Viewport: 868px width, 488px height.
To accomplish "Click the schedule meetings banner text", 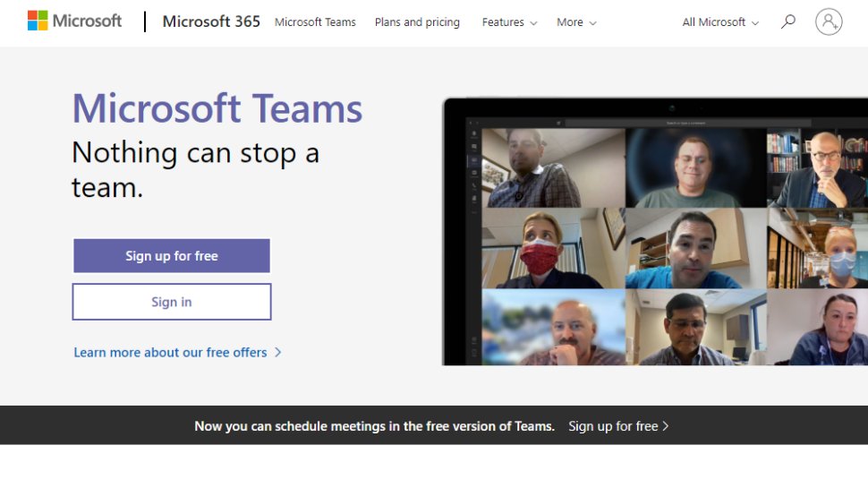I will [374, 426].
